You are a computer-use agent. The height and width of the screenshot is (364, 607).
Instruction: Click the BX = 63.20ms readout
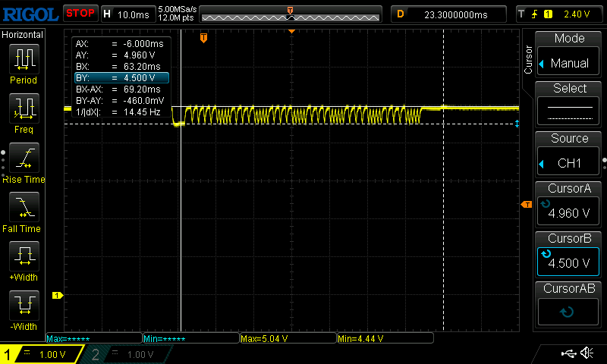tap(120, 66)
